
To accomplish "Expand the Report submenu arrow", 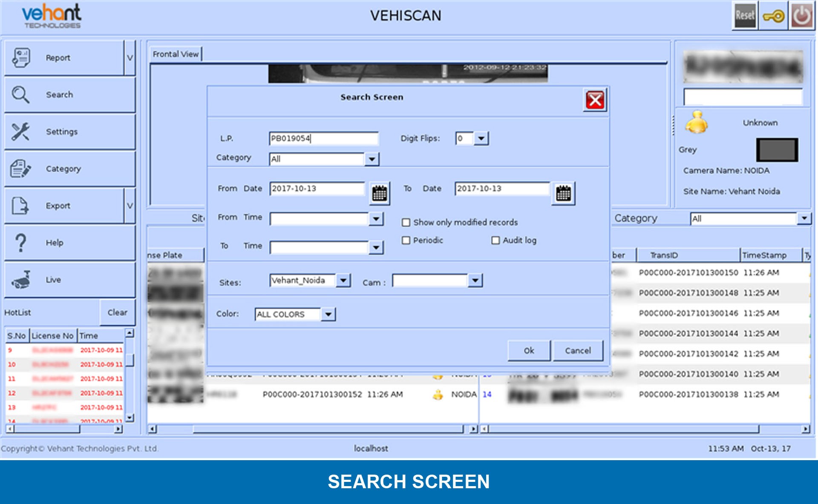I will (x=130, y=58).
